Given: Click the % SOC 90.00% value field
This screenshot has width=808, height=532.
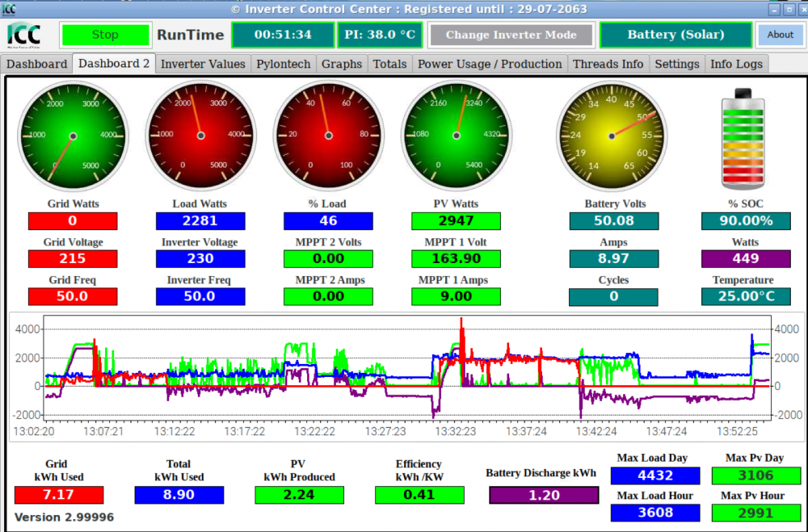Looking at the screenshot, I should (x=746, y=221).
